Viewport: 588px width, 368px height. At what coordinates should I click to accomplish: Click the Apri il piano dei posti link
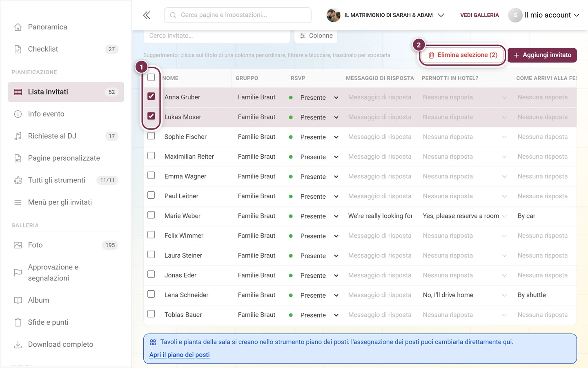[x=179, y=355]
